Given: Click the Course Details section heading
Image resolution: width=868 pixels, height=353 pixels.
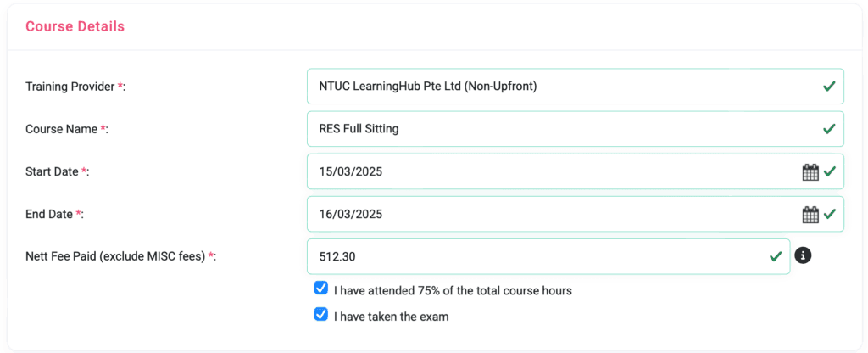Looking at the screenshot, I should 75,26.
